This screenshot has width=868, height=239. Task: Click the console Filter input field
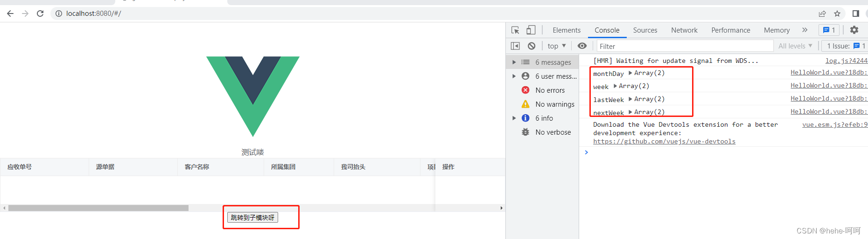(x=685, y=46)
